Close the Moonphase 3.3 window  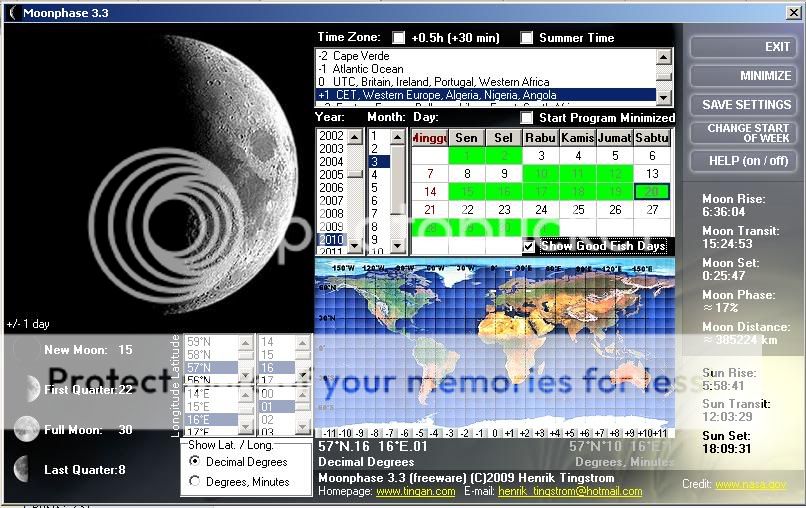click(794, 13)
